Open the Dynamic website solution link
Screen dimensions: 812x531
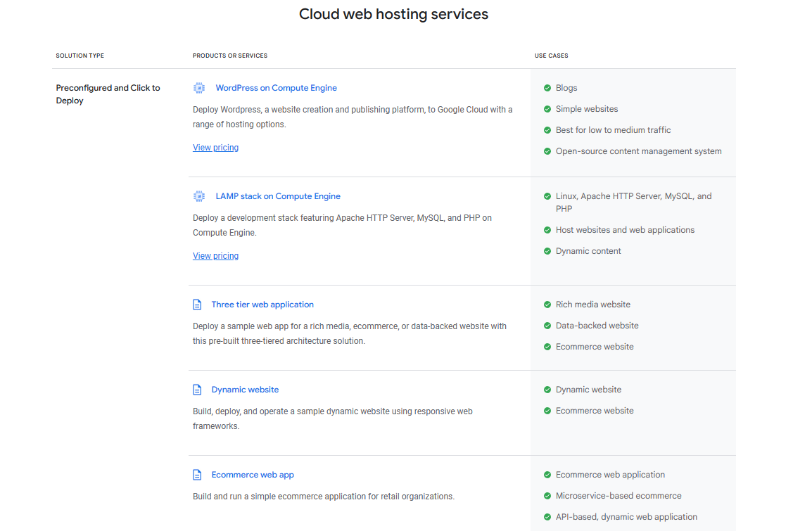tap(245, 390)
